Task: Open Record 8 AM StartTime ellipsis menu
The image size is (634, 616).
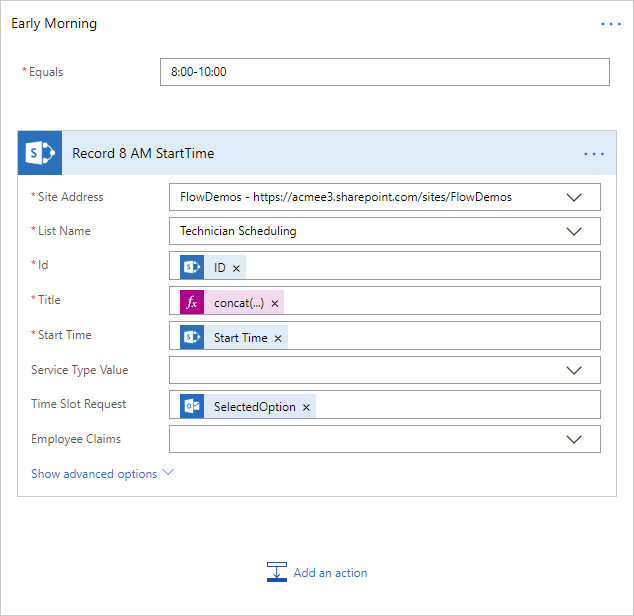Action: tap(594, 154)
